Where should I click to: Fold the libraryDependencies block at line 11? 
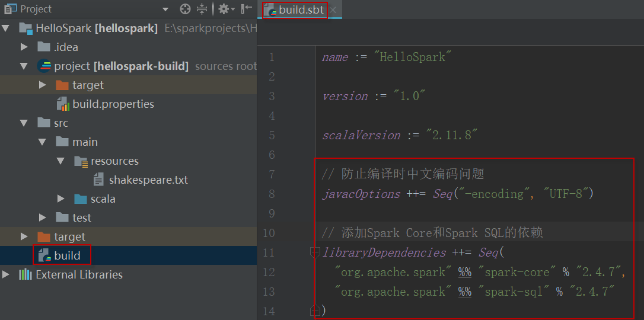[315, 252]
